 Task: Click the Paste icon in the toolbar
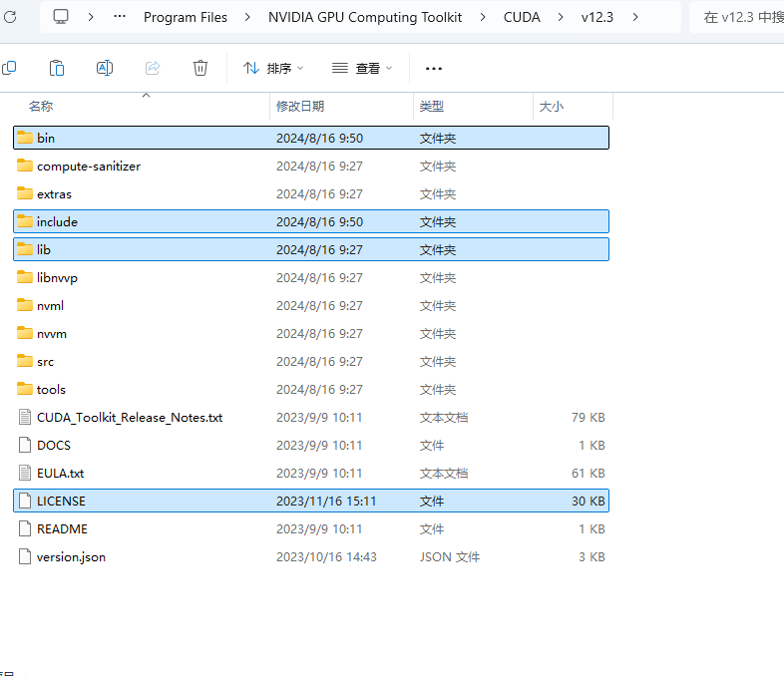click(x=57, y=68)
